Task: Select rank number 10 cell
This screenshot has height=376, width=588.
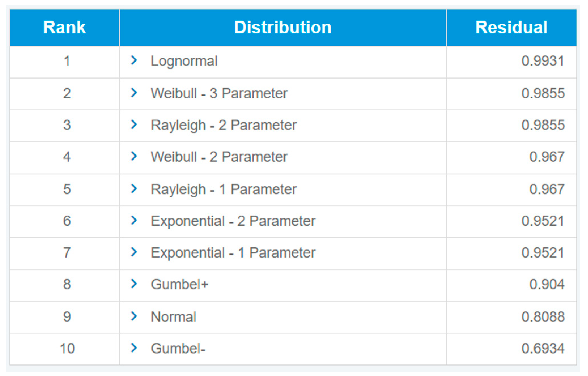Action: (x=67, y=348)
